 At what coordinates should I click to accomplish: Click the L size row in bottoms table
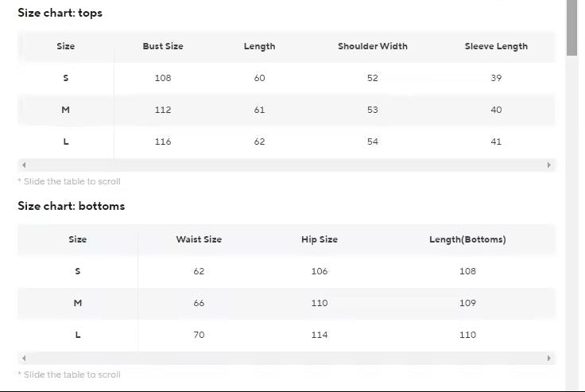78,335
